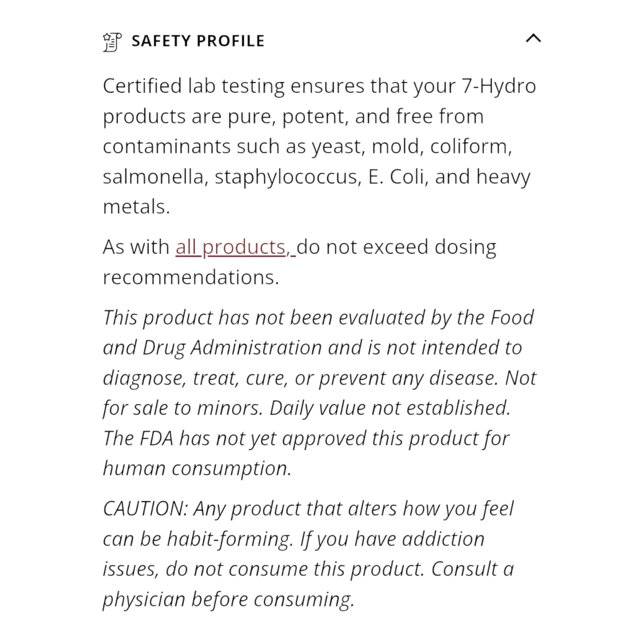644x644 pixels.
Task: Click "do not exceed dosing" text
Action: pyautogui.click(x=396, y=247)
